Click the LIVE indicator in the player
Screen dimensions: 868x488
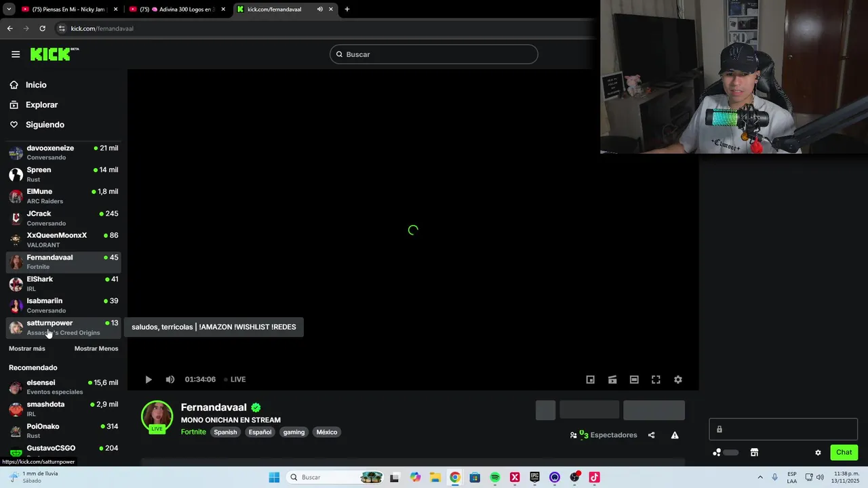(234, 380)
